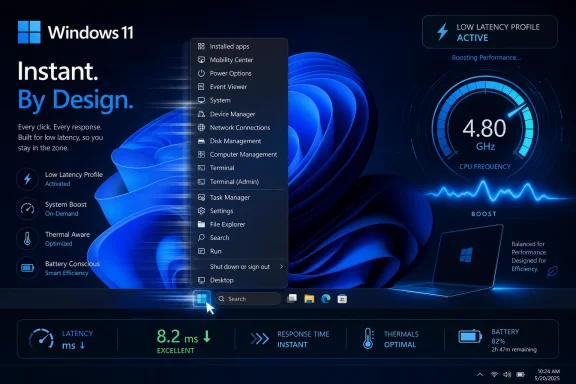
Task: Select Search in the context menu
Action: [x=239, y=237]
